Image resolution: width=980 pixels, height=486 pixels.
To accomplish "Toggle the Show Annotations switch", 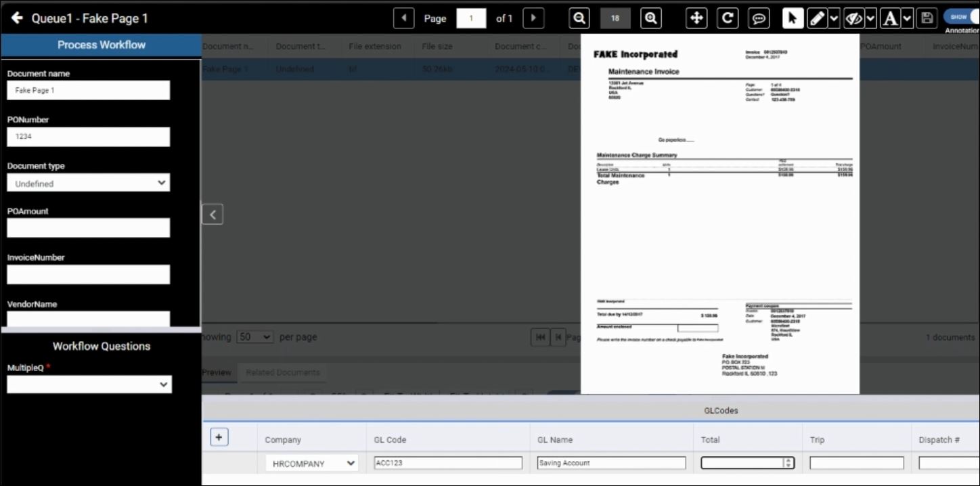I will pyautogui.click(x=962, y=18).
